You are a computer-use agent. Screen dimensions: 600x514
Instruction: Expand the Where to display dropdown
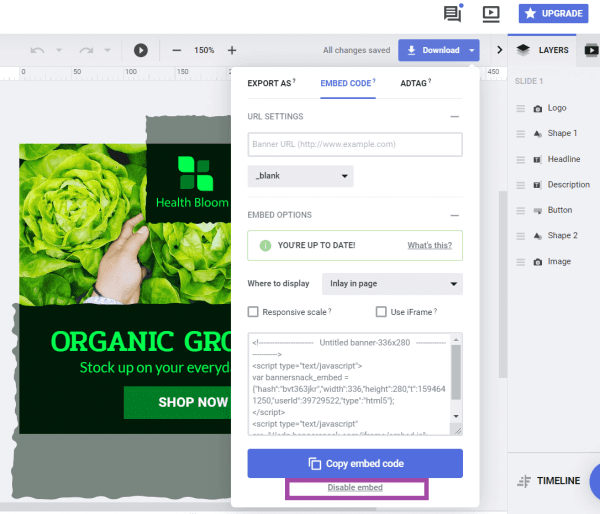tap(392, 284)
